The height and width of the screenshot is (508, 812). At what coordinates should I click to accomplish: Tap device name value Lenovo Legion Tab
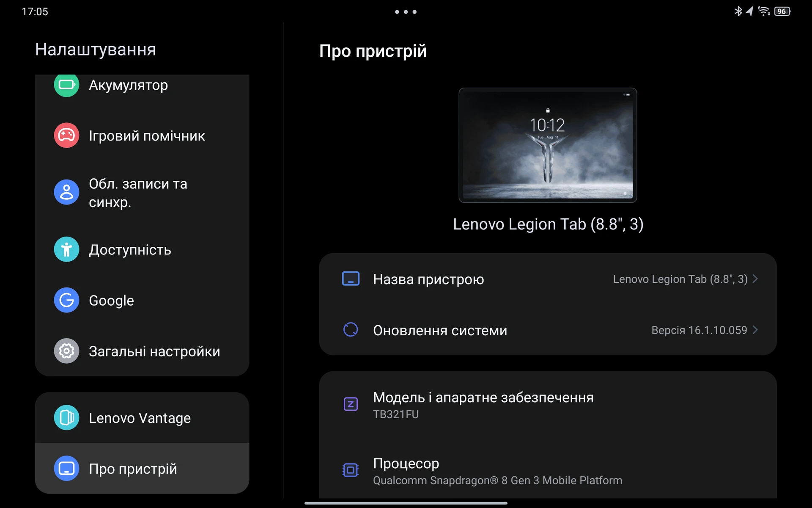tap(680, 279)
